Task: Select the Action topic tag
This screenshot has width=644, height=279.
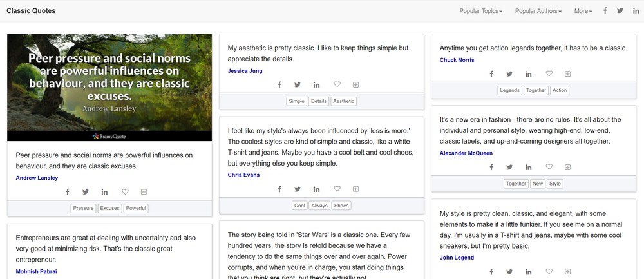Action: tap(560, 90)
